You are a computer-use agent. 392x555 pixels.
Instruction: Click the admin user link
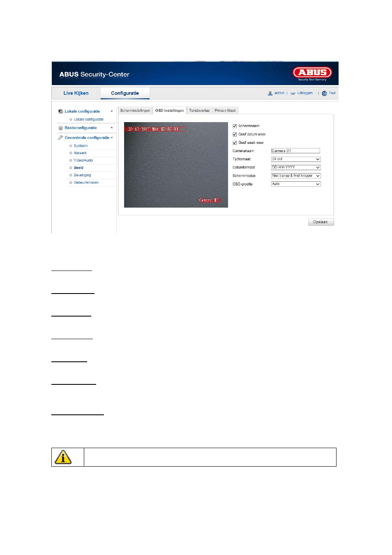click(x=279, y=93)
